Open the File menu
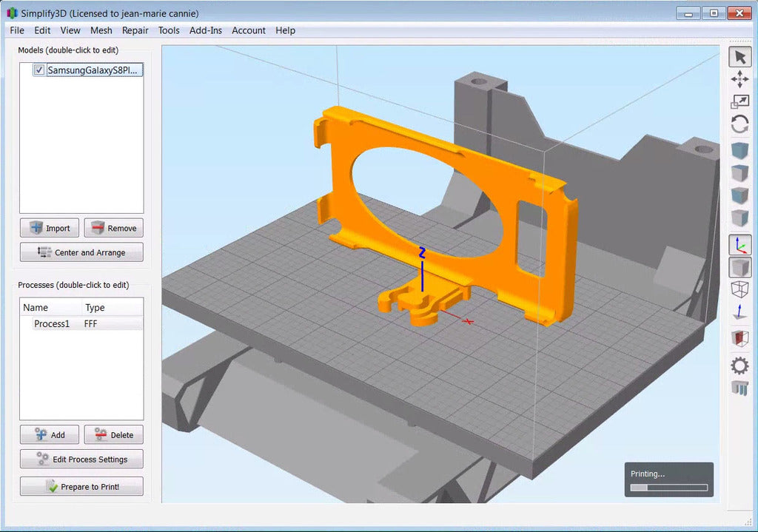Image resolution: width=758 pixels, height=532 pixels. click(17, 30)
